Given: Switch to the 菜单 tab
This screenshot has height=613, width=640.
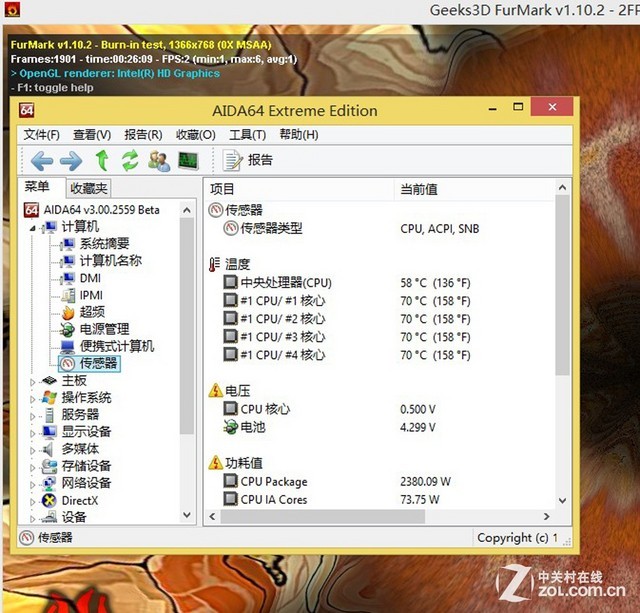Looking at the screenshot, I should (37, 187).
